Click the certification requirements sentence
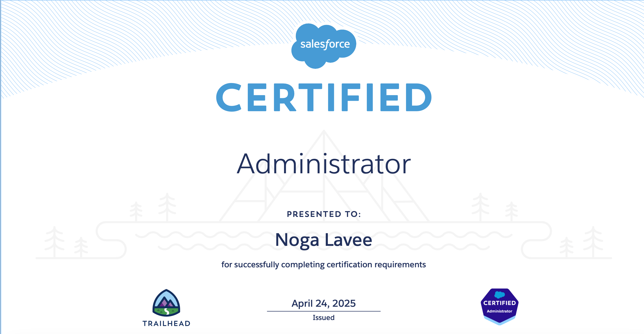 324,264
